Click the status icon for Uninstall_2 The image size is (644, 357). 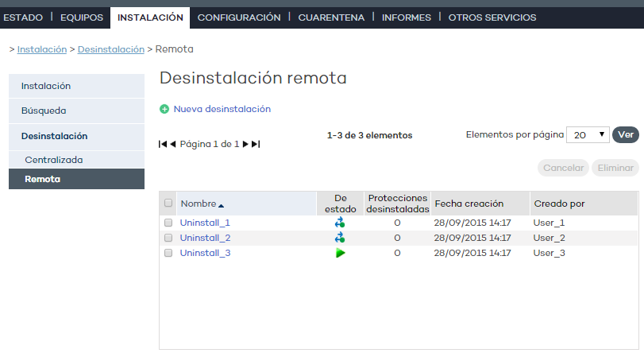click(x=340, y=238)
